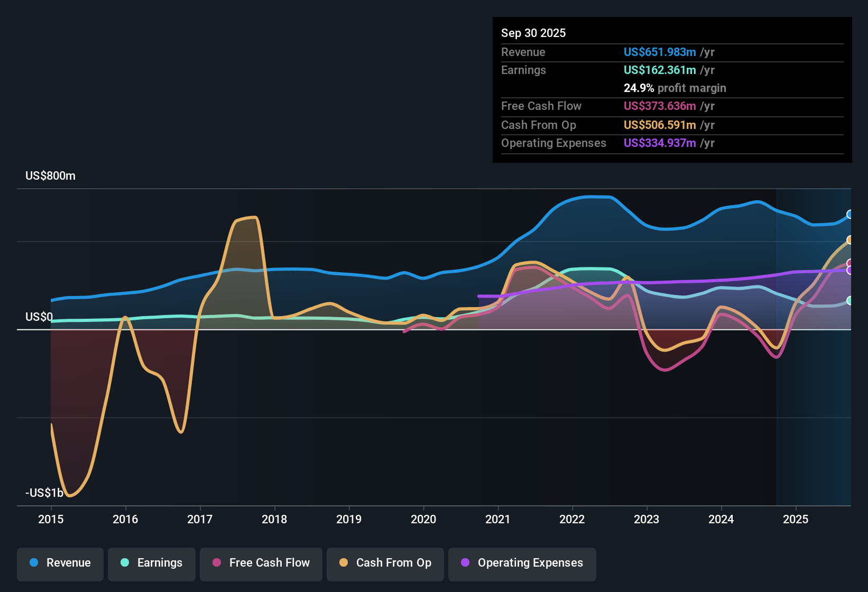The width and height of the screenshot is (868, 592).
Task: Expand the Earnings legend item
Action: pos(152,563)
